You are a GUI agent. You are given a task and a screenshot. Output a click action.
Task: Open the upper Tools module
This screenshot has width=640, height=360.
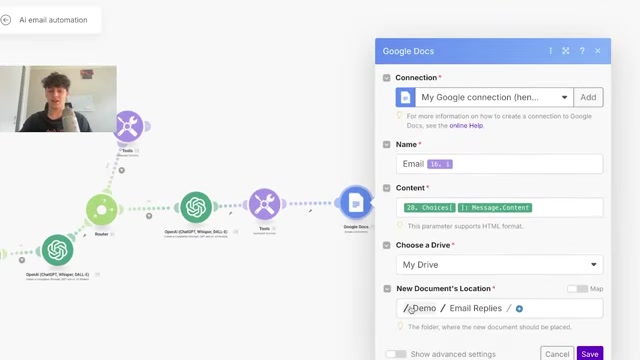[128, 126]
